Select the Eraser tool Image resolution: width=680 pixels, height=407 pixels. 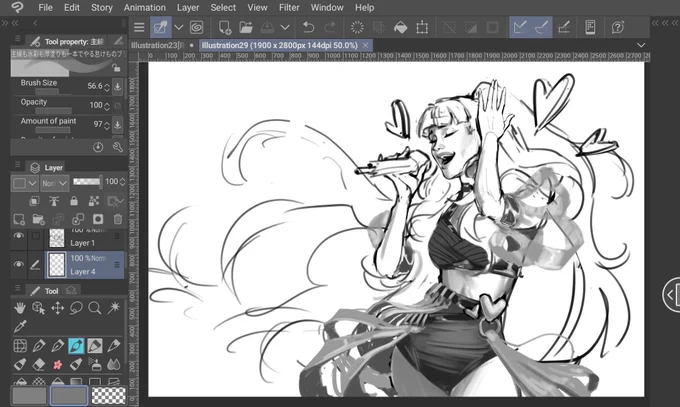click(x=39, y=364)
